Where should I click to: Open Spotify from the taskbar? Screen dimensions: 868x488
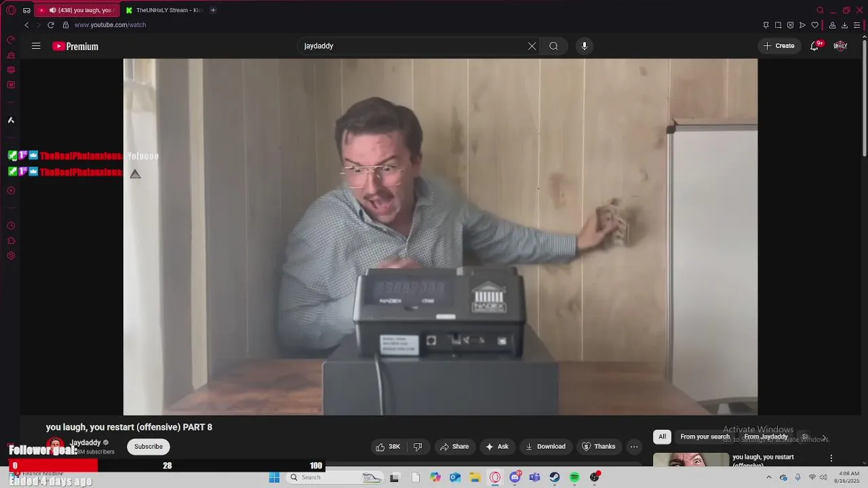(574, 477)
